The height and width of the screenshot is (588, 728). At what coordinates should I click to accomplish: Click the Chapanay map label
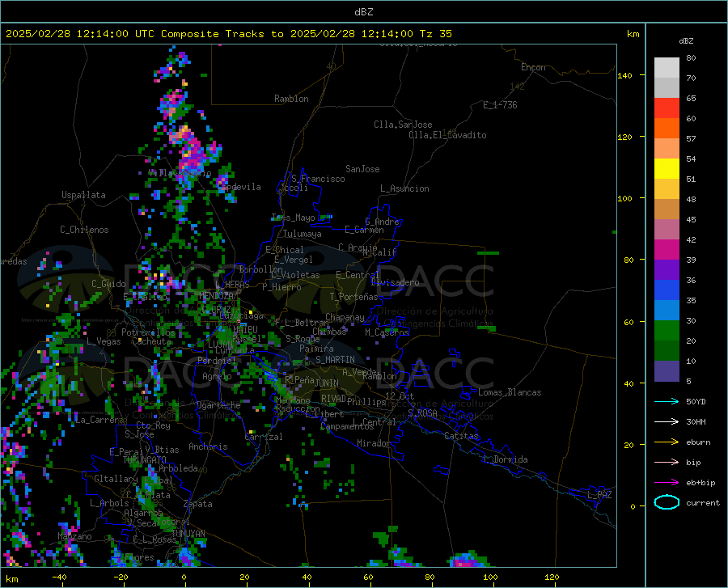[345, 317]
